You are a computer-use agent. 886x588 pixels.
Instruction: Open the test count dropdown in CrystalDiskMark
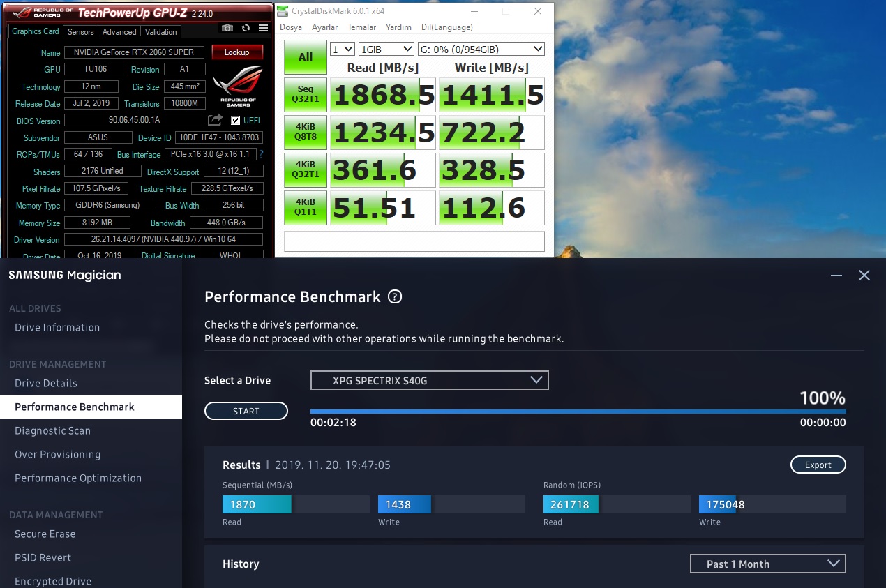pyautogui.click(x=343, y=49)
